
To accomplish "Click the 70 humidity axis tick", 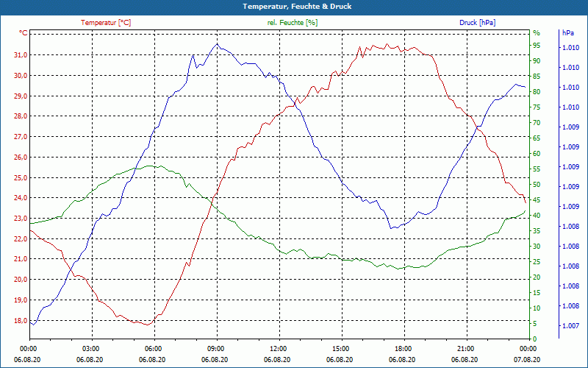I will click(537, 123).
